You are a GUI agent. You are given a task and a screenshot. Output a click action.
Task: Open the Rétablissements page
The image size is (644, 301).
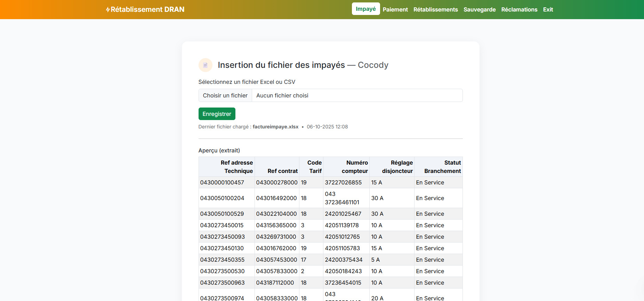(x=435, y=10)
